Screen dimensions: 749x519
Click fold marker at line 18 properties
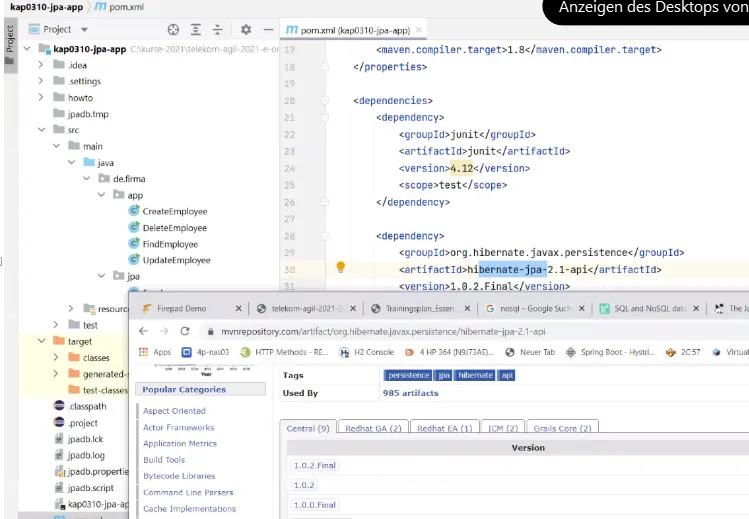(325, 67)
